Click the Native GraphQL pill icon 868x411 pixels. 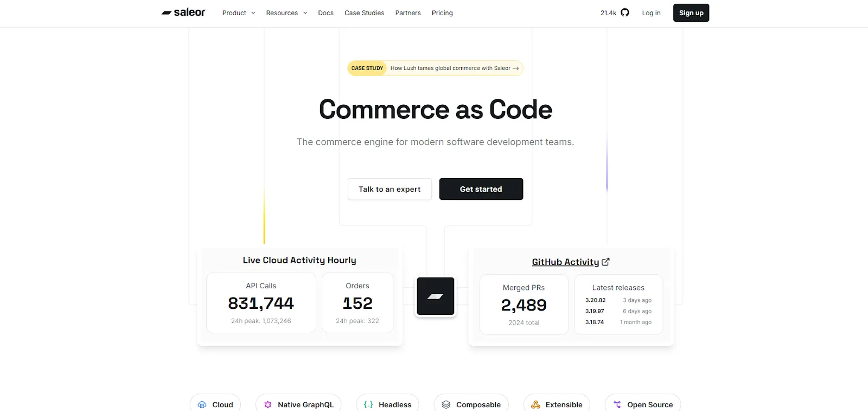268,404
